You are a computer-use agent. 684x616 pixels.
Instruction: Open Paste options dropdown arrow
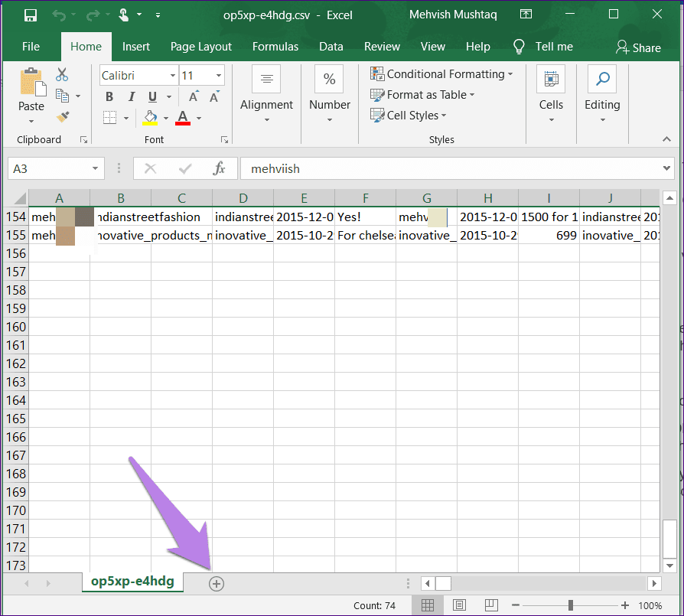(31, 121)
